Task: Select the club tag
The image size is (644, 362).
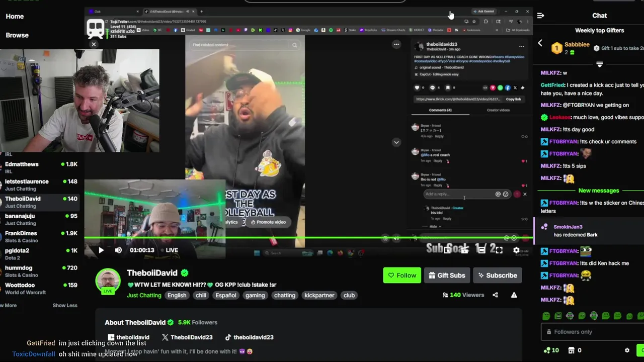Action: coord(349,295)
